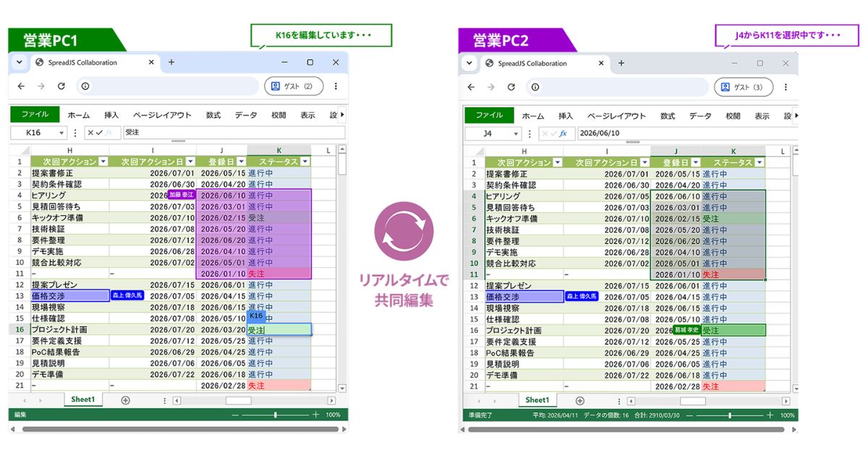This screenshot has width=868, height=456.
Task: Adjust zoom slider in 営業PC1 status bar
Action: pos(276,415)
